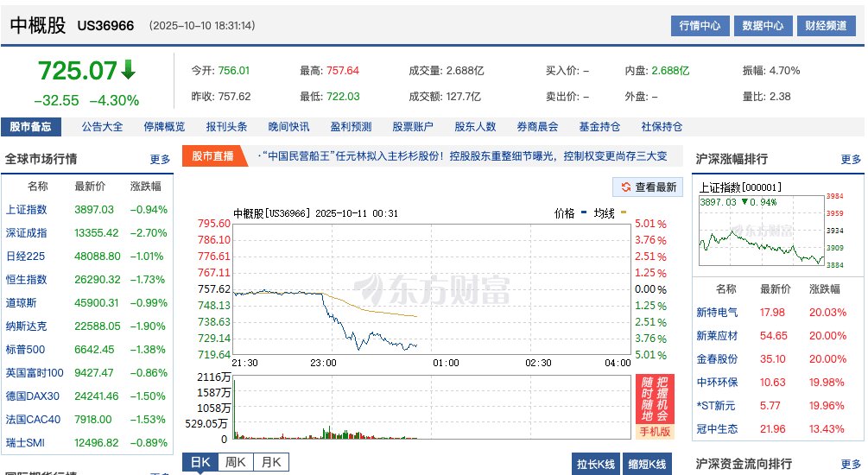Open 纳斯达克 index link

(26, 326)
